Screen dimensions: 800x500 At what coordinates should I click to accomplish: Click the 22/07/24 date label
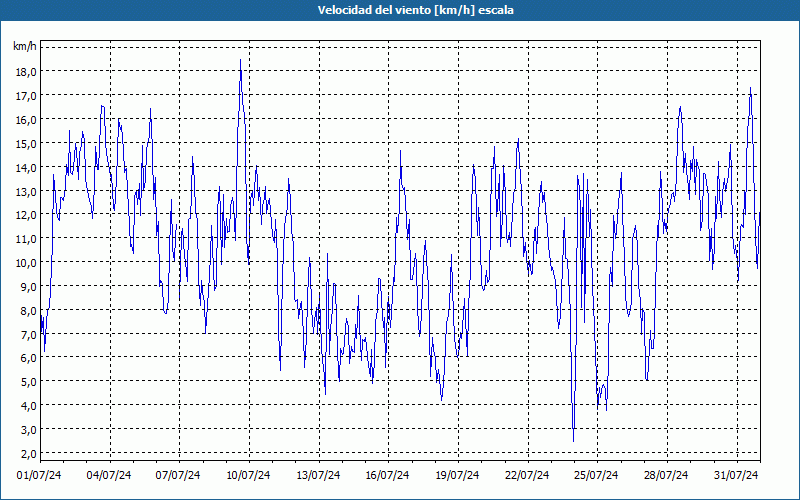[527, 476]
